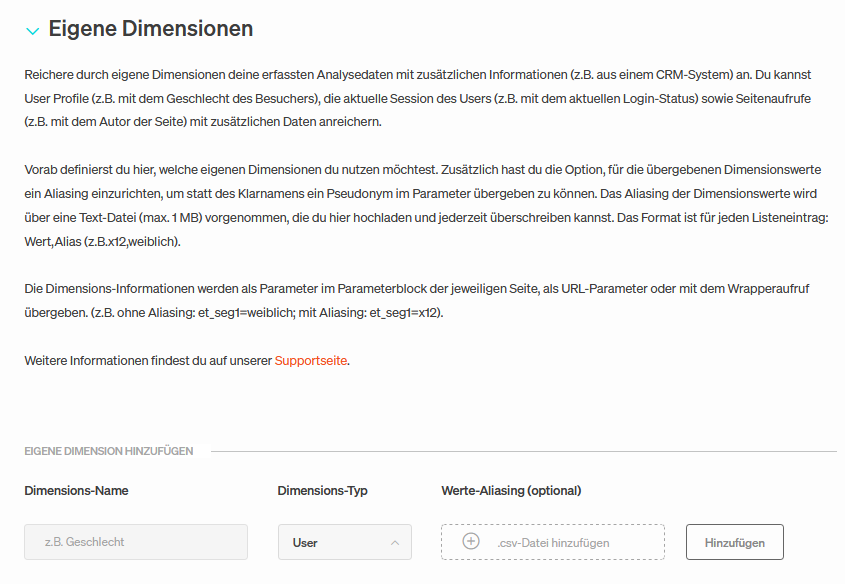
Task: Click the paragraph beginning Die Dimensions-Informationen
Action: tap(417, 301)
